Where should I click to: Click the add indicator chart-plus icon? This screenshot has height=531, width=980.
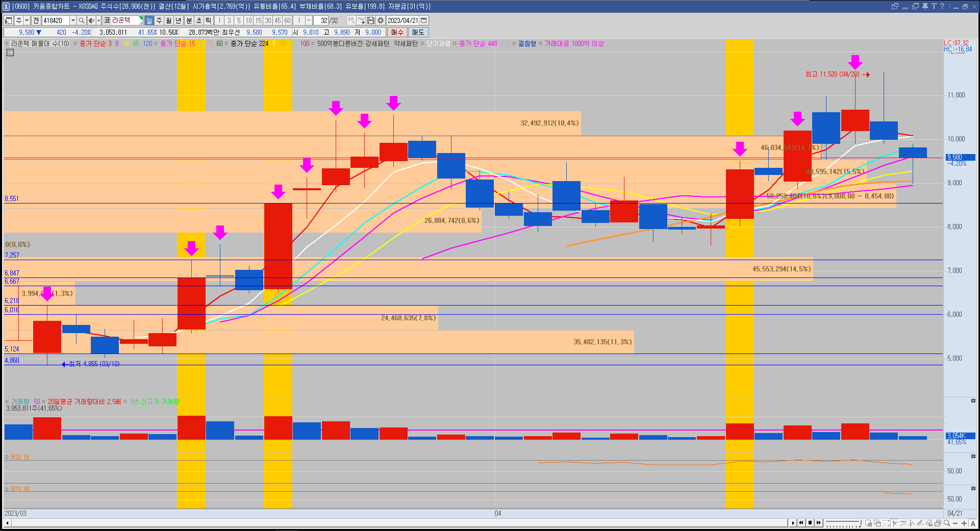tap(361, 20)
